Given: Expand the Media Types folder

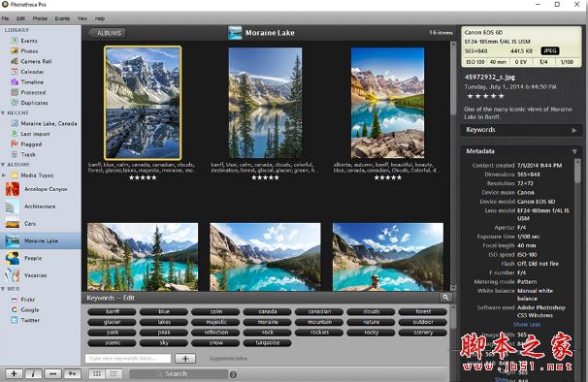Looking at the screenshot, I should coord(4,175).
